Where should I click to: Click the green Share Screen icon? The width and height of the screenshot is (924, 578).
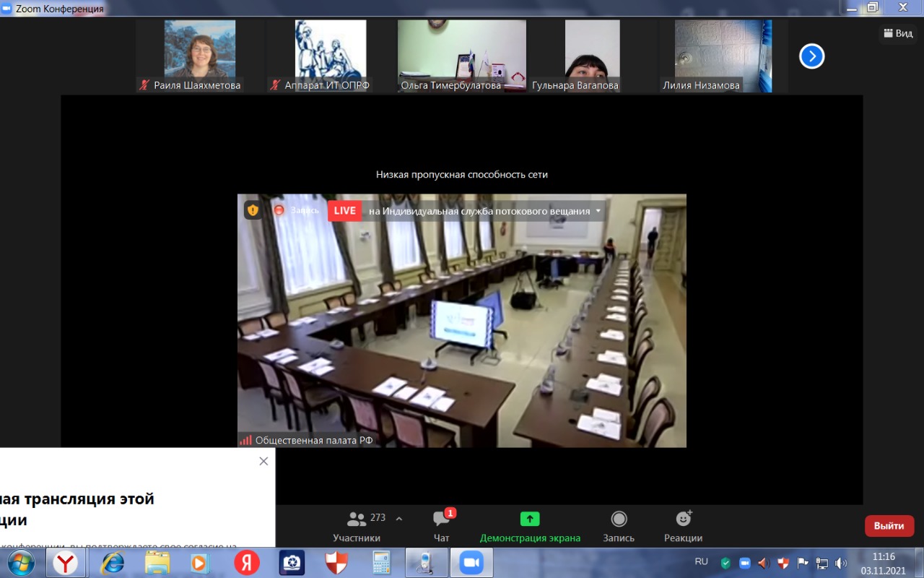(x=530, y=519)
